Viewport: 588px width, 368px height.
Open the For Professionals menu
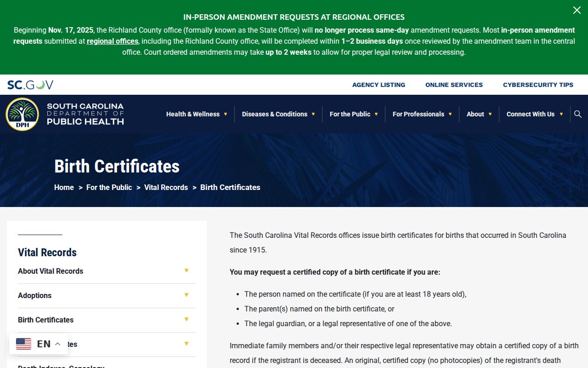click(418, 114)
